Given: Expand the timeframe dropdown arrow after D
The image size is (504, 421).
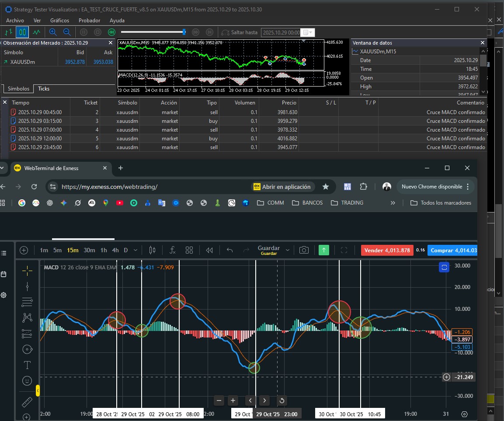Looking at the screenshot, I should pyautogui.click(x=136, y=250).
